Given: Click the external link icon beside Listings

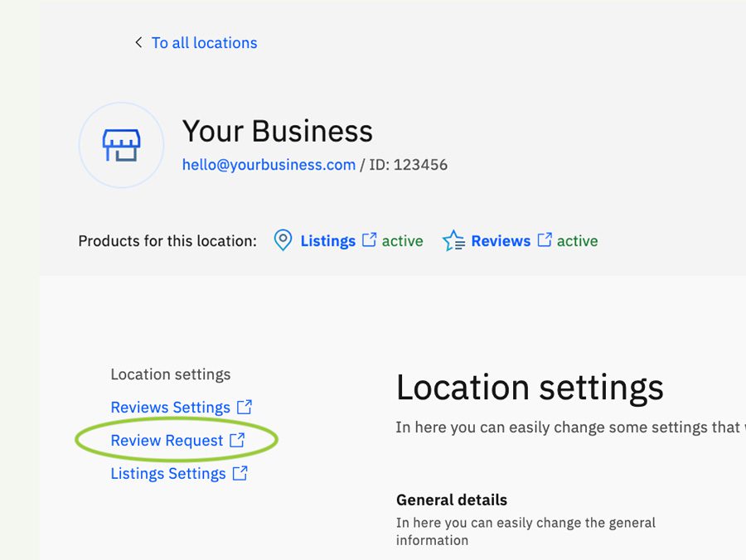Looking at the screenshot, I should [369, 239].
